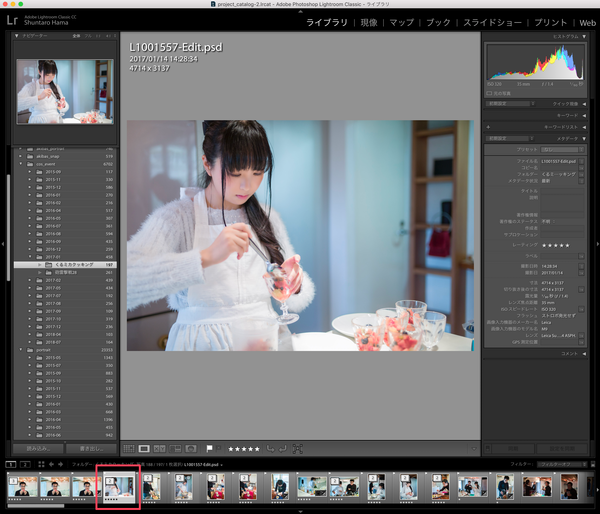Select the 2018-07 folder
This screenshot has width=600, height=514.
tap(65, 342)
